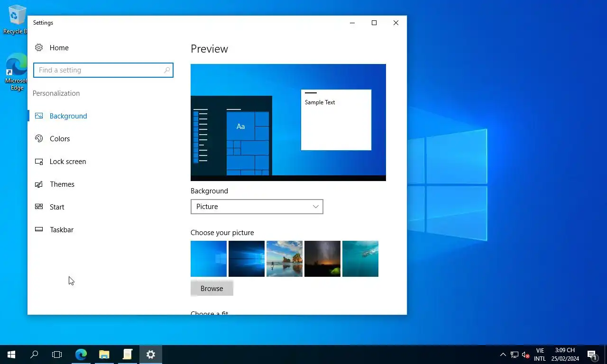Open the Windows Start menu button

coord(11,355)
